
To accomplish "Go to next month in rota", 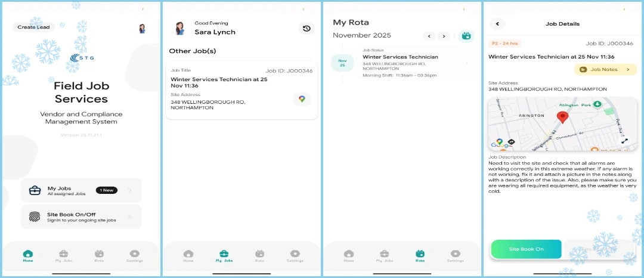I will (444, 36).
